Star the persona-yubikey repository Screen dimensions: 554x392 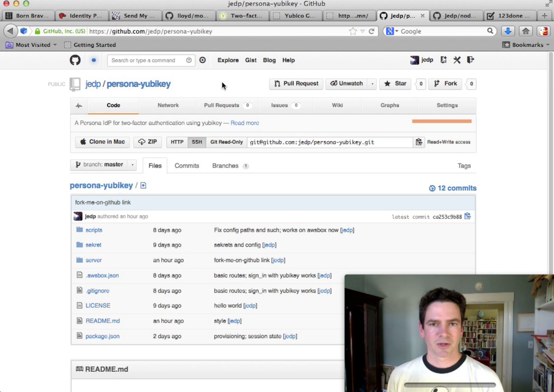[395, 84]
